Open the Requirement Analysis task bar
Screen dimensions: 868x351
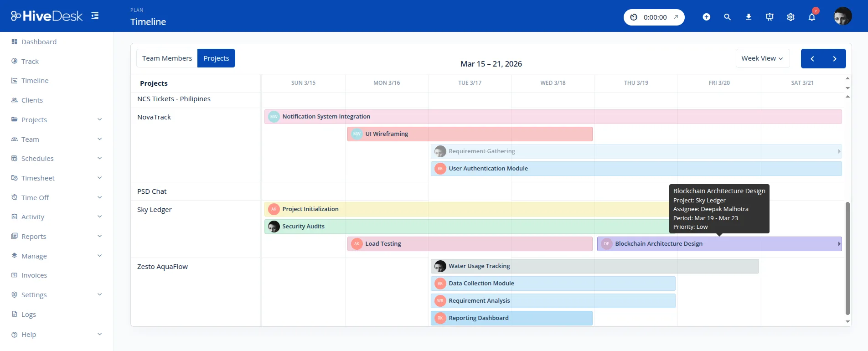[x=553, y=301]
